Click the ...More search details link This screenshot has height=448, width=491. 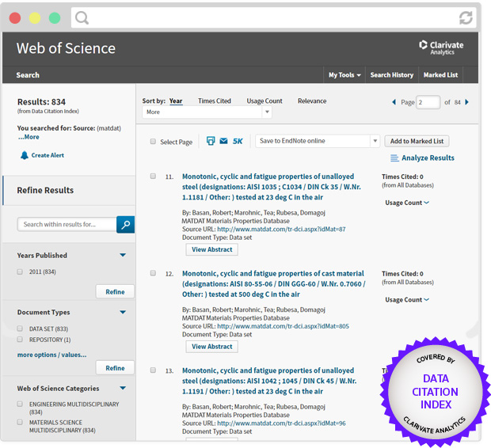pyautogui.click(x=29, y=137)
